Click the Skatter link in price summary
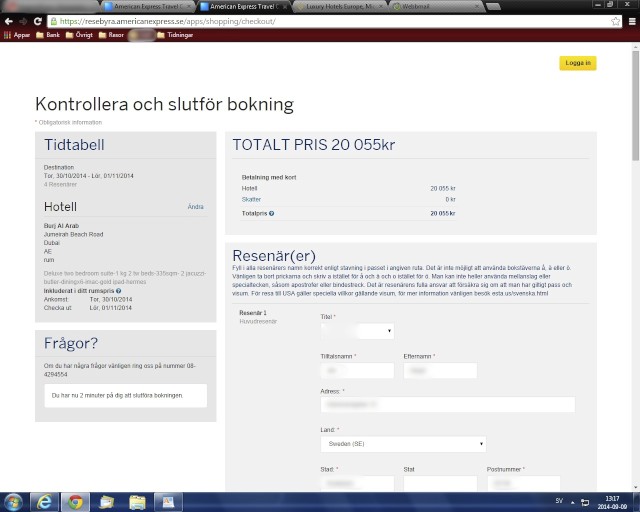 (x=251, y=199)
